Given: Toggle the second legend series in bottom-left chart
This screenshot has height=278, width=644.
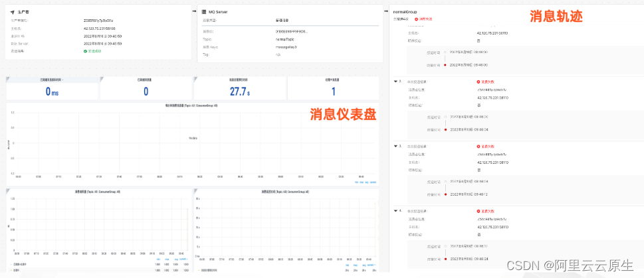Looking at the screenshot, I should pyautogui.click(x=13, y=270).
